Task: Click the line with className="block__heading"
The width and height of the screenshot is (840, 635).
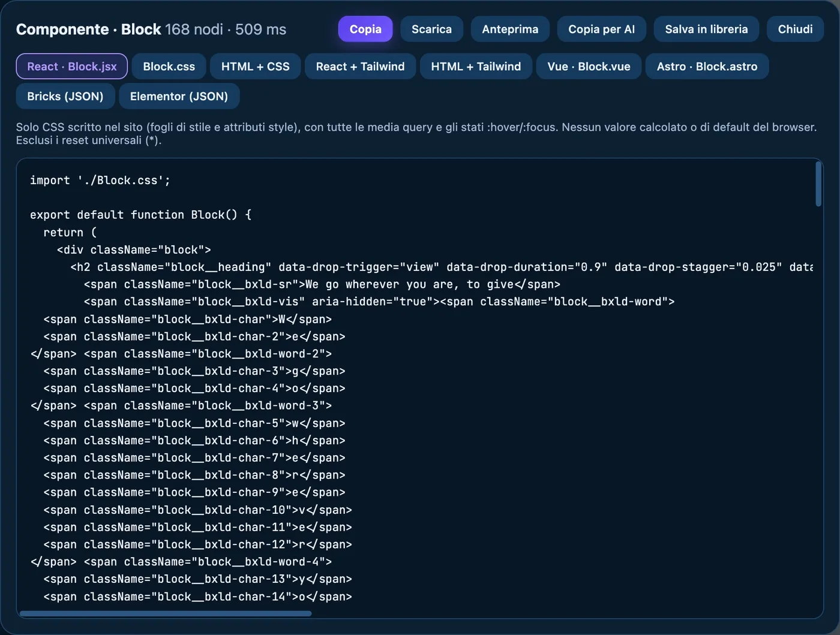Action: 442,267
